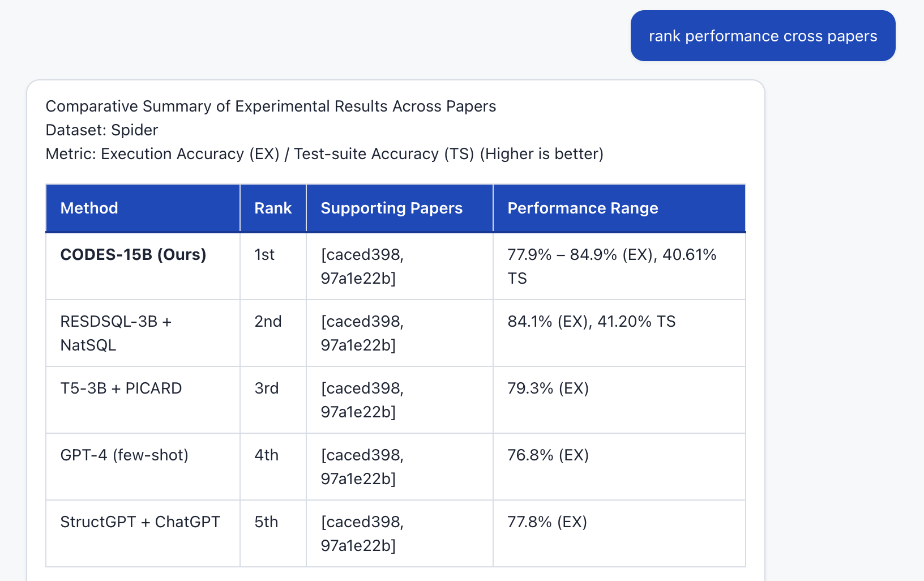Viewport: 924px width, 581px height.
Task: Click the T5-3B + PICARD method cell
Action: [121, 388]
